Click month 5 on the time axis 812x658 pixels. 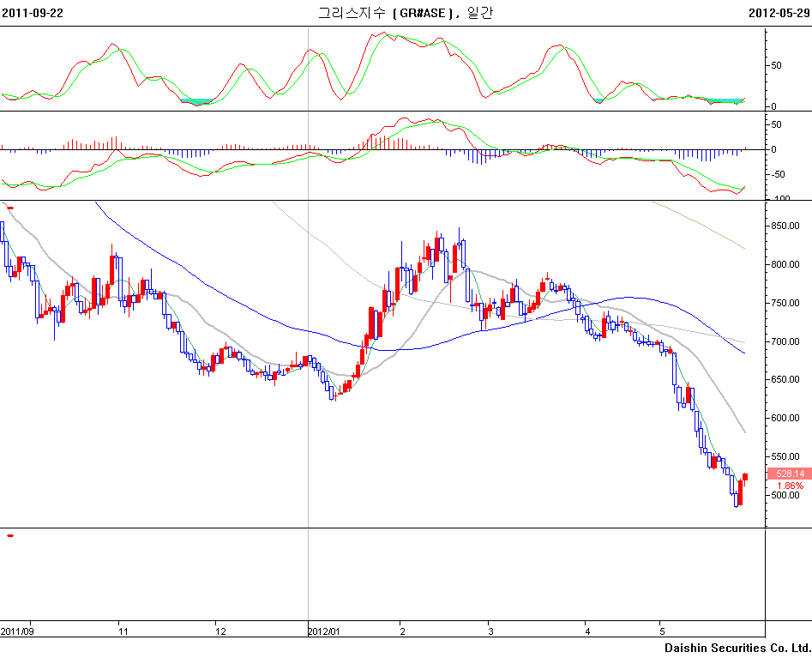pyautogui.click(x=661, y=631)
